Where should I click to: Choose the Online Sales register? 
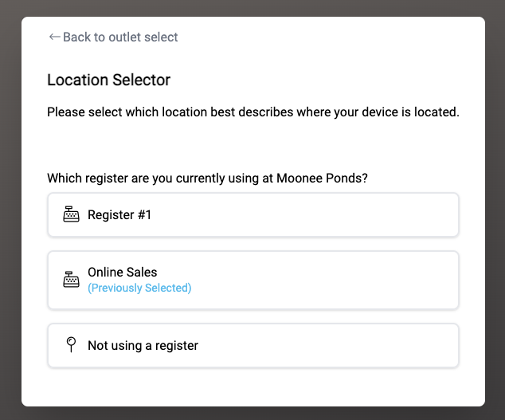coord(253,280)
